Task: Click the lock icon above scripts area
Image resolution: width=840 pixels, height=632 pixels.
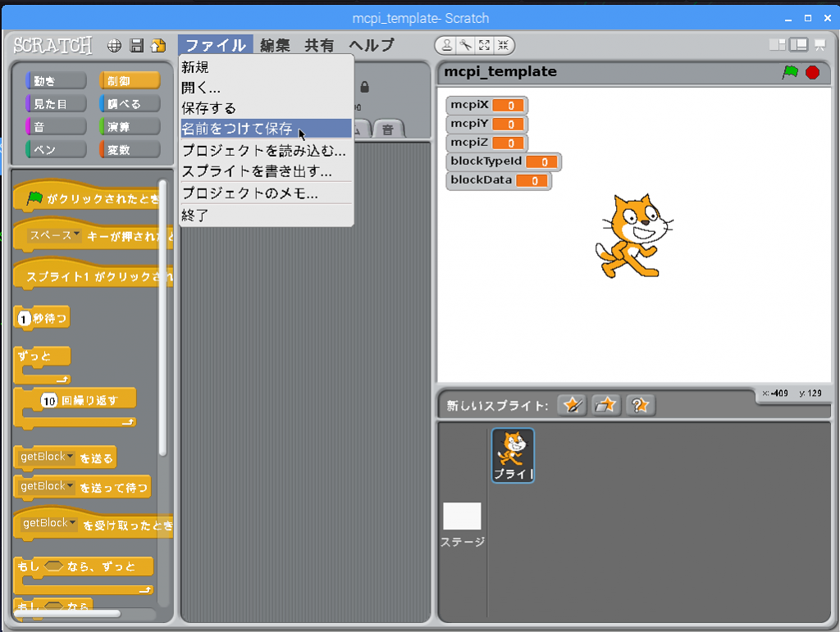Action: pos(365,87)
